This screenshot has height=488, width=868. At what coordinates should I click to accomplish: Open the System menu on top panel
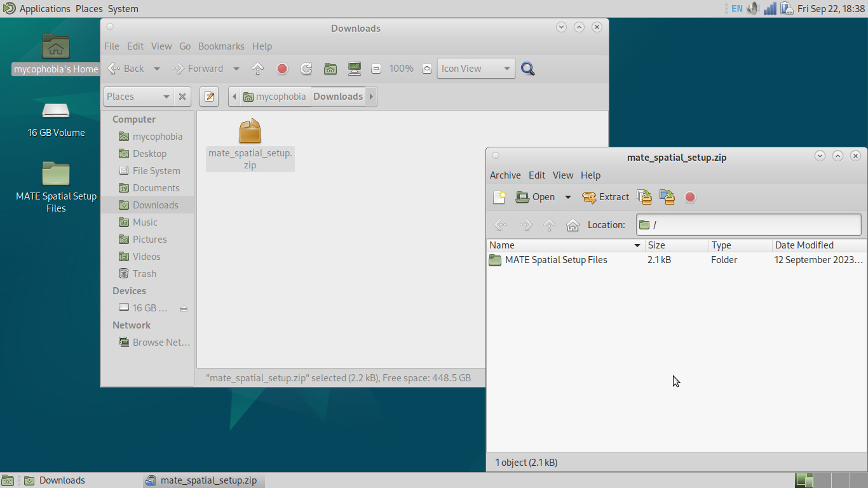point(123,9)
